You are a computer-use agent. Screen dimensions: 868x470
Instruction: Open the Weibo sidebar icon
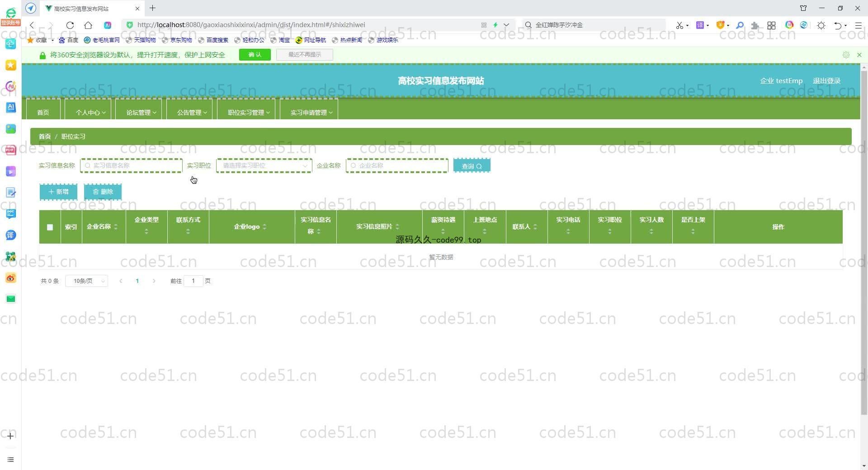pyautogui.click(x=11, y=277)
